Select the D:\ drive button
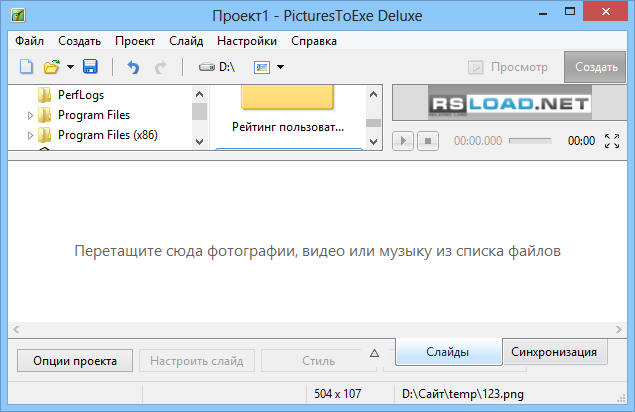635x412 pixels. (217, 67)
